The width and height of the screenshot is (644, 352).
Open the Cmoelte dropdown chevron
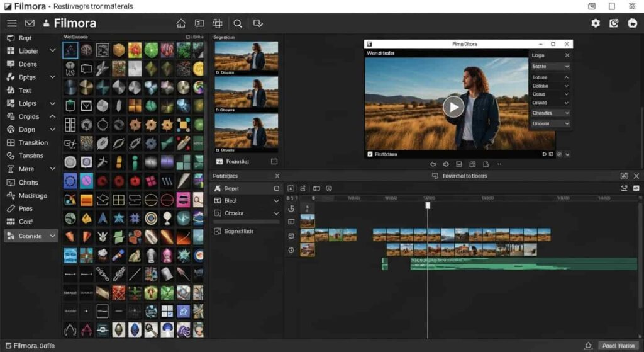tap(277, 213)
